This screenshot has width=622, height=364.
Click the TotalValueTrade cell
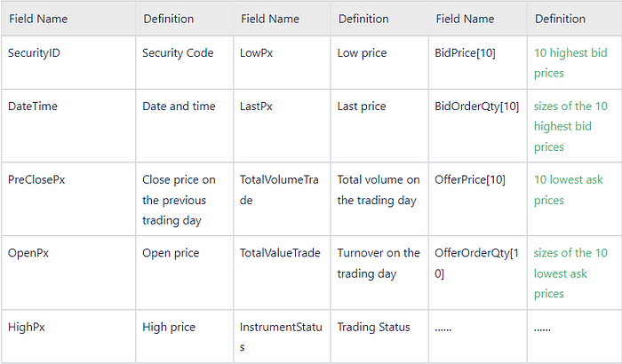pyautogui.click(x=282, y=273)
